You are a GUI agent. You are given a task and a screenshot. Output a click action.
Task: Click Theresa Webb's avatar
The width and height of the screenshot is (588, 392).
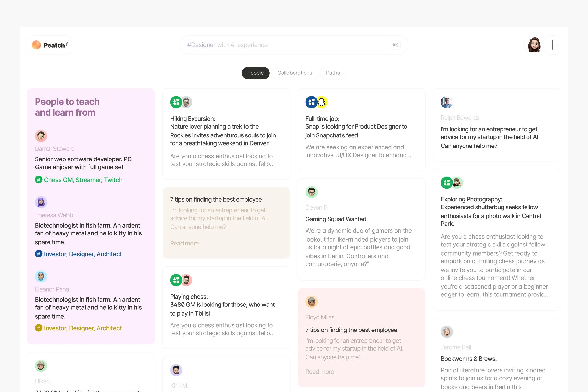pos(41,202)
